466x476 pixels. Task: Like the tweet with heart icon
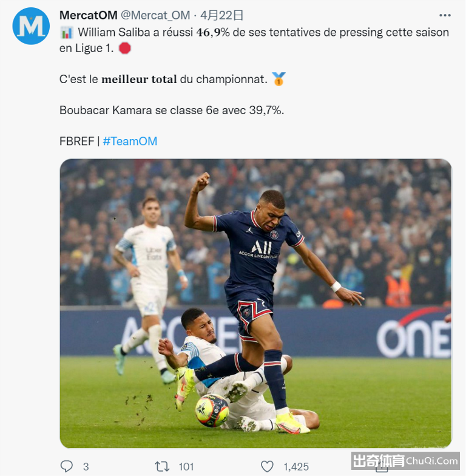(x=267, y=466)
